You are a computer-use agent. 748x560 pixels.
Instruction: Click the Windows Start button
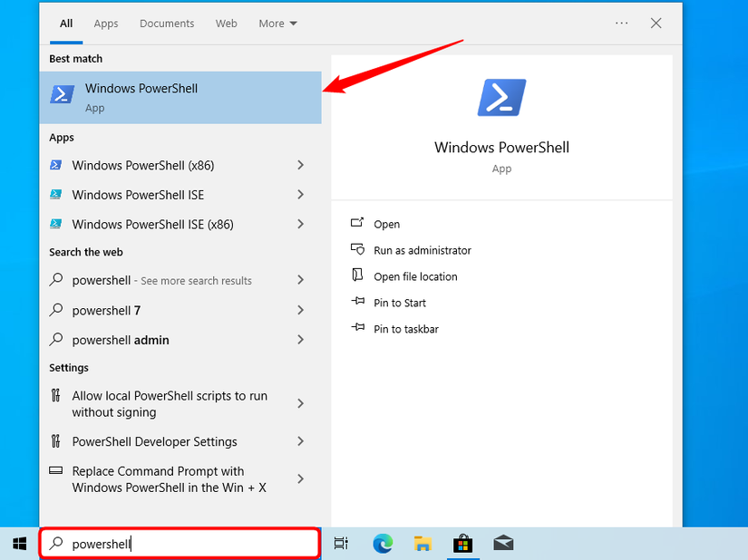[19, 543]
